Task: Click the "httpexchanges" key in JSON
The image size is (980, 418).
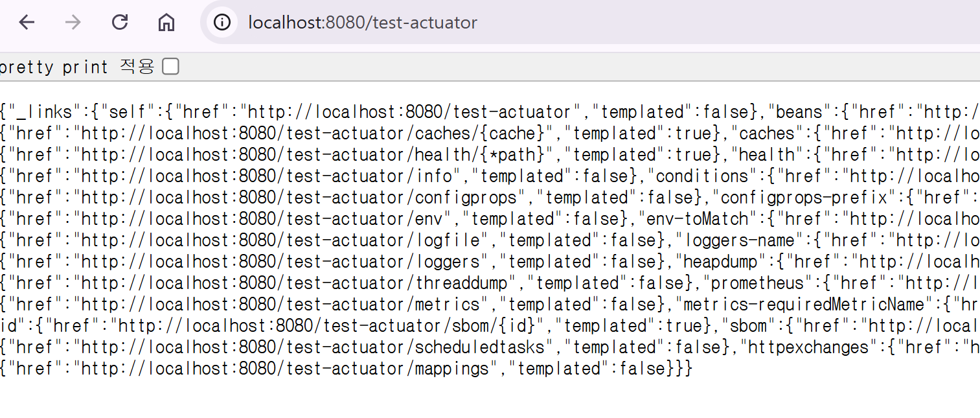Action: pos(808,347)
